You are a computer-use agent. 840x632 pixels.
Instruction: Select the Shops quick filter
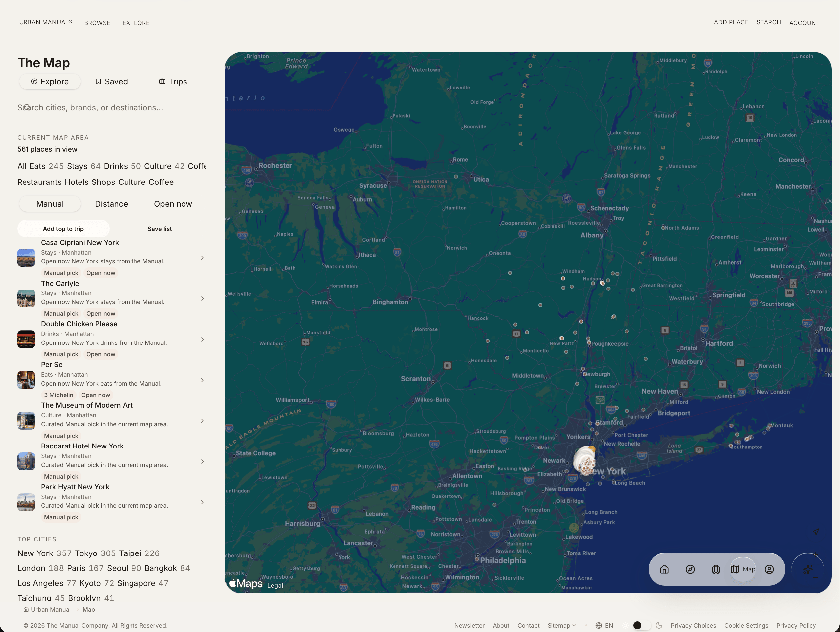coord(103,182)
